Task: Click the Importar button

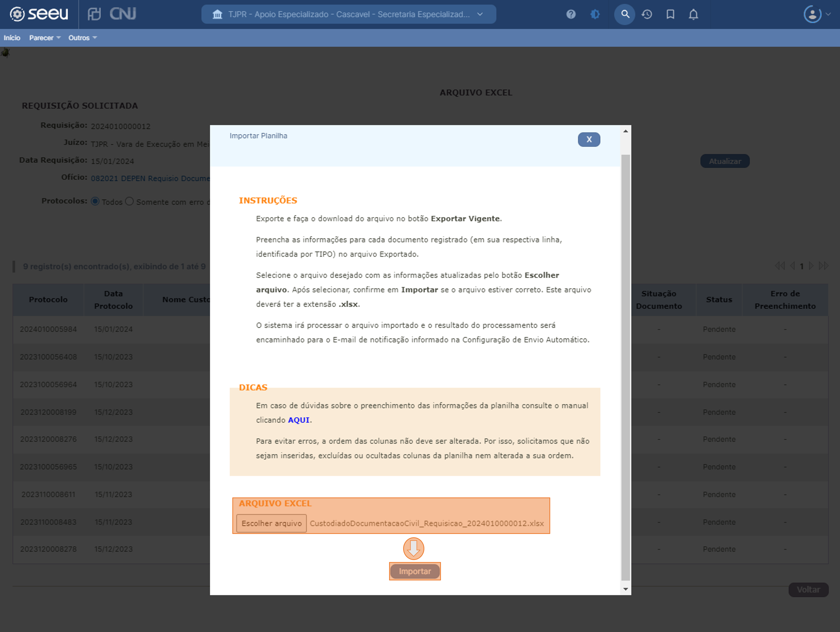Action: pyautogui.click(x=415, y=571)
